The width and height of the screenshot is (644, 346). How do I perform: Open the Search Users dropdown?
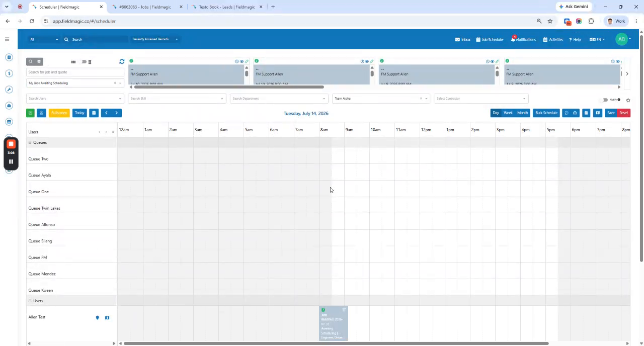click(74, 99)
